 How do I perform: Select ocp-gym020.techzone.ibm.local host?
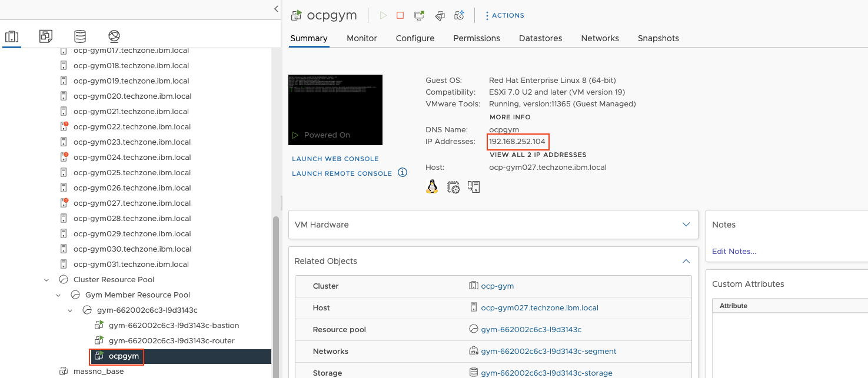point(132,96)
